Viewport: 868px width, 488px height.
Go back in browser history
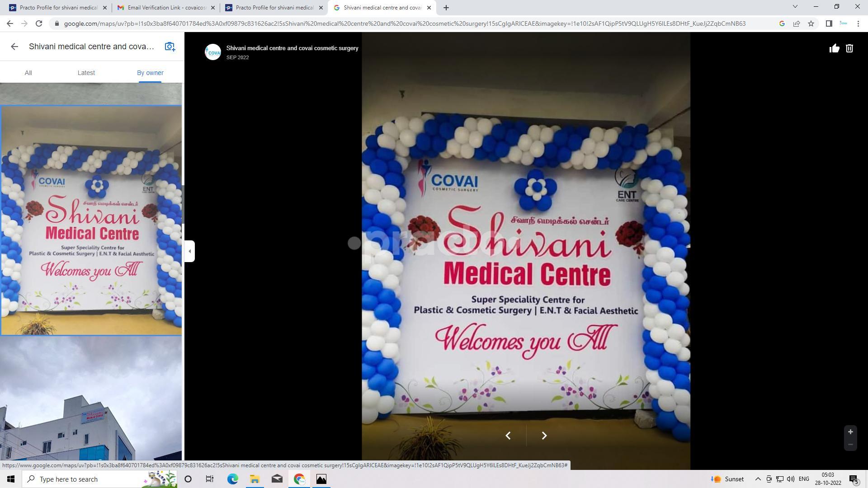click(10, 23)
